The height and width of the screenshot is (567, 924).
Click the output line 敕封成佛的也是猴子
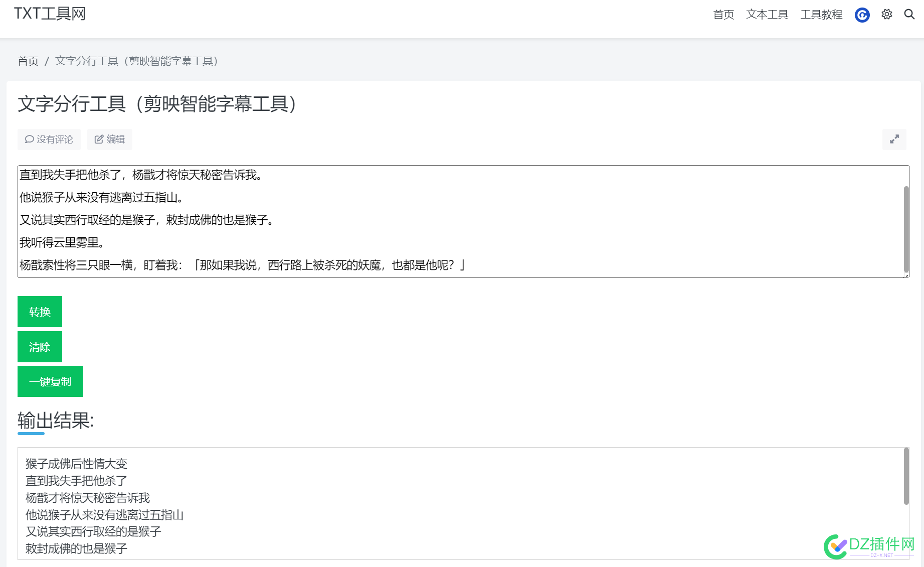76,548
